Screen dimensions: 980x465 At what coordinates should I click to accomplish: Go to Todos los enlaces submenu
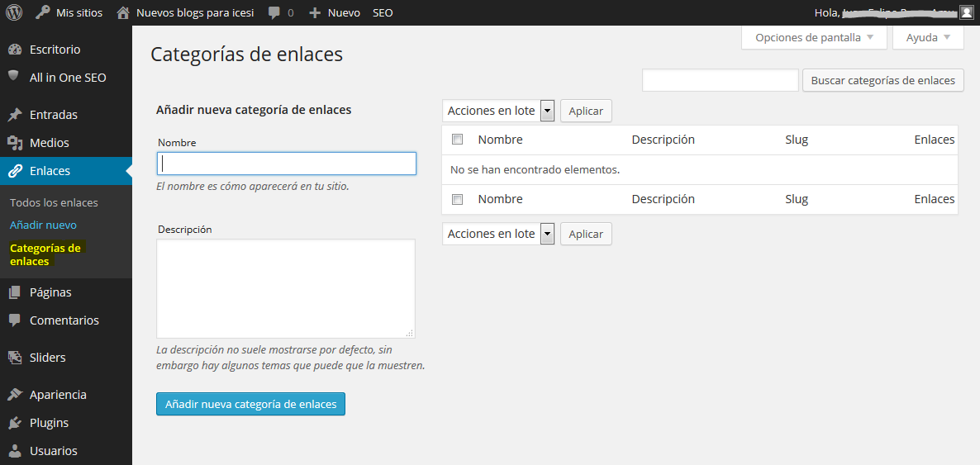pos(54,202)
